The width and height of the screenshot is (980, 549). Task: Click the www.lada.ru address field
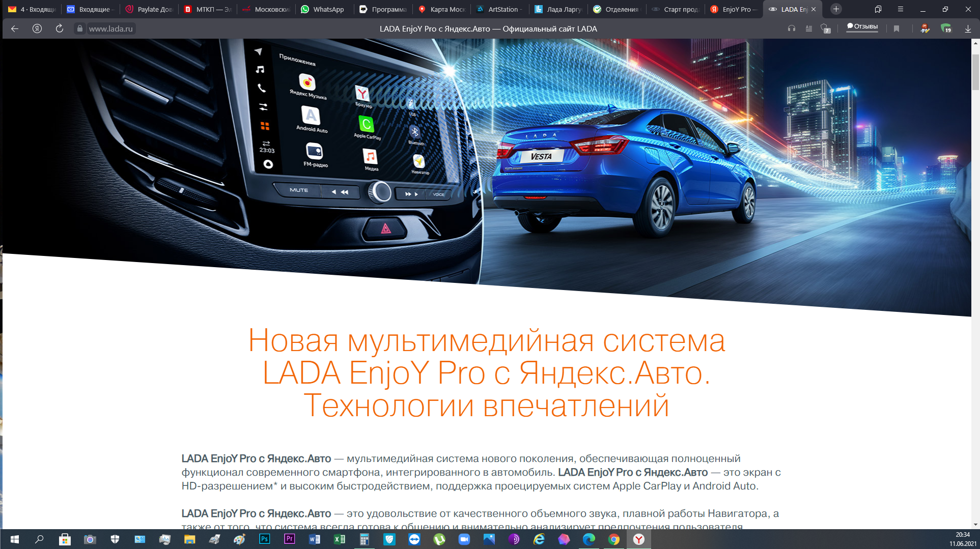point(110,28)
